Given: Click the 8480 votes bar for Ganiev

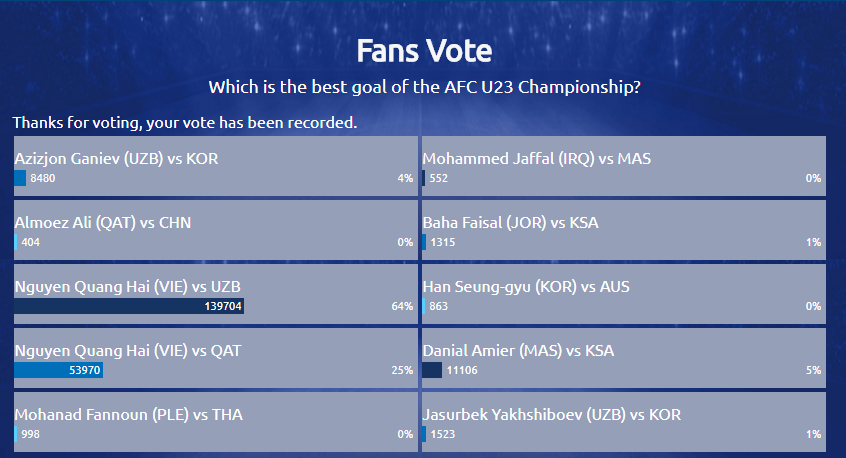Looking at the screenshot, I should point(20,178).
